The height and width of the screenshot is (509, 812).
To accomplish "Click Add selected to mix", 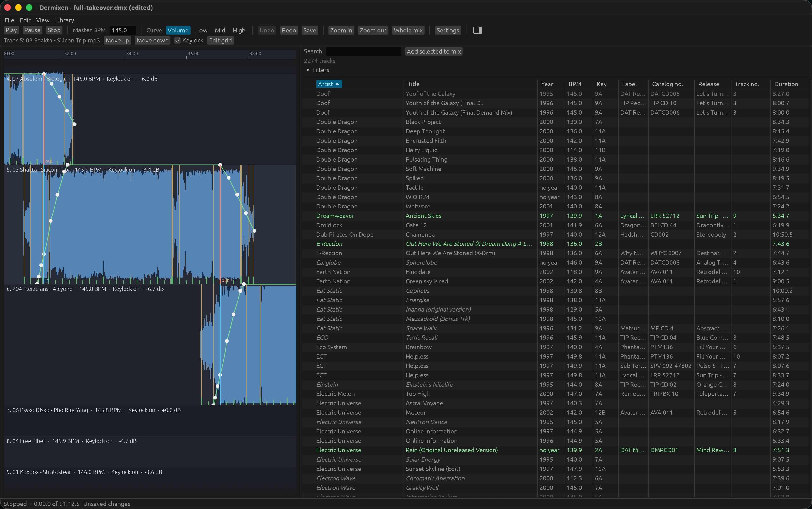I will tap(433, 51).
